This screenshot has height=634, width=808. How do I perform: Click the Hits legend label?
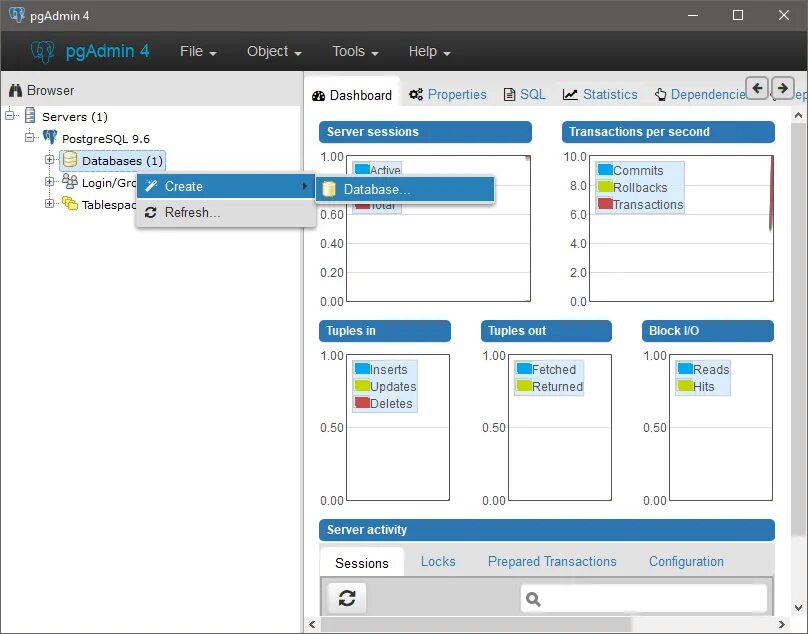coord(703,387)
